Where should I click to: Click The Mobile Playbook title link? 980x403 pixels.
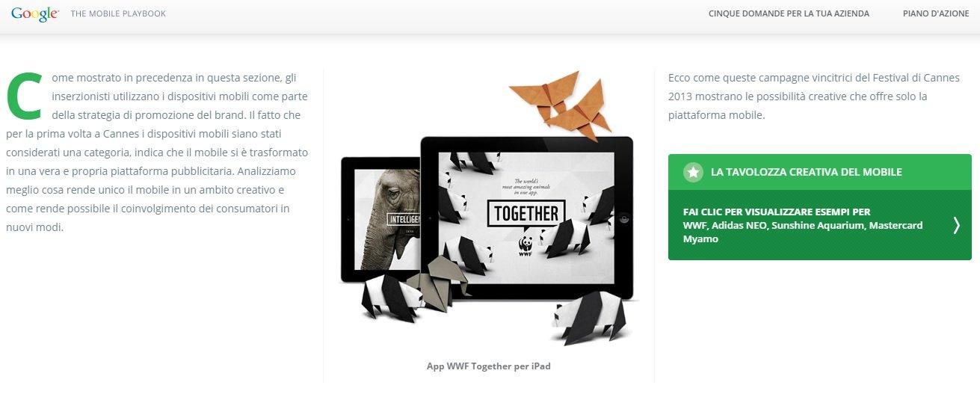tap(118, 13)
